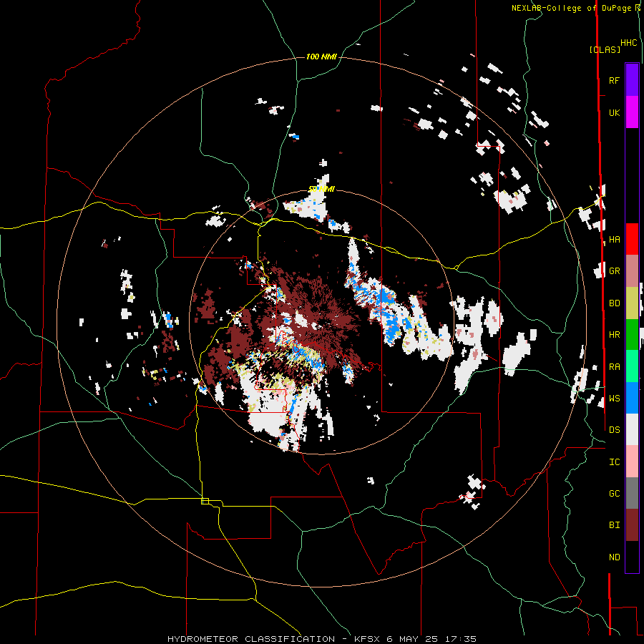Screen dimensions: 644x644
Task: Click the "HR" legend label
Action: pos(614,335)
